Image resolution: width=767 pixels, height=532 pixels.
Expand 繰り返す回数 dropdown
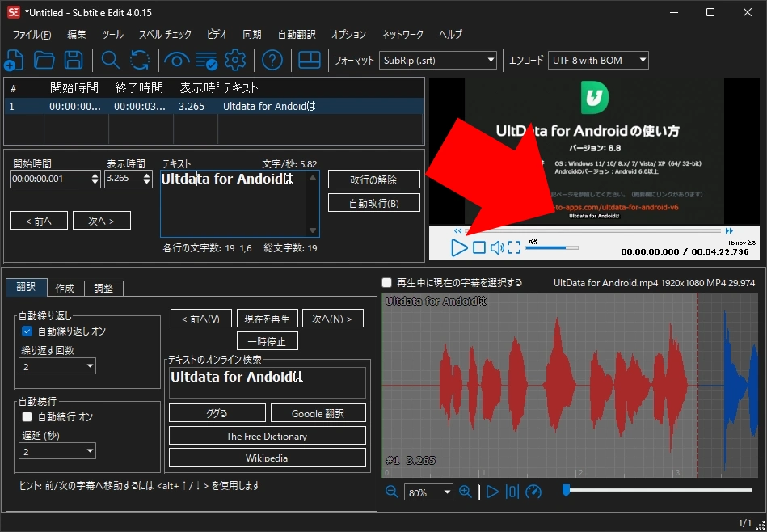point(57,366)
